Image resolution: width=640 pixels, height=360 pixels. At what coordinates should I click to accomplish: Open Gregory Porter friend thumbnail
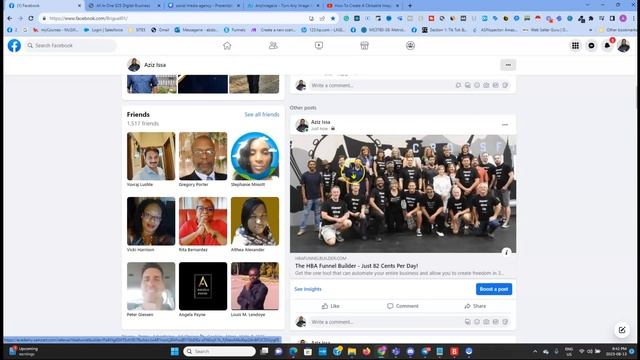pos(203,156)
